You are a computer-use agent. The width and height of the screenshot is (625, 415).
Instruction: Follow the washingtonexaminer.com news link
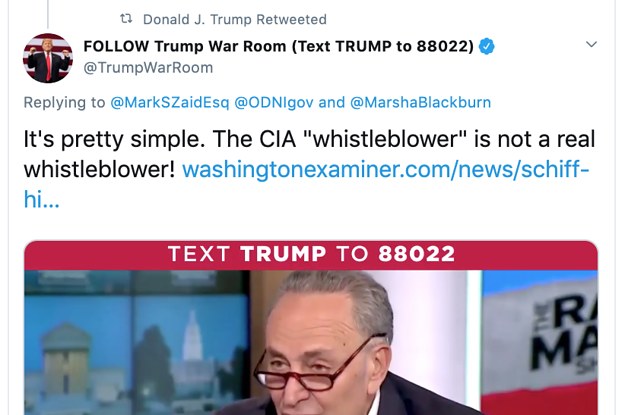coord(385,169)
